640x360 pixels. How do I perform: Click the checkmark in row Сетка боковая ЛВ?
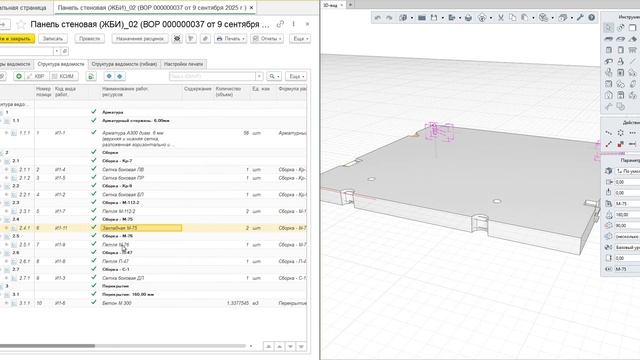point(94,169)
